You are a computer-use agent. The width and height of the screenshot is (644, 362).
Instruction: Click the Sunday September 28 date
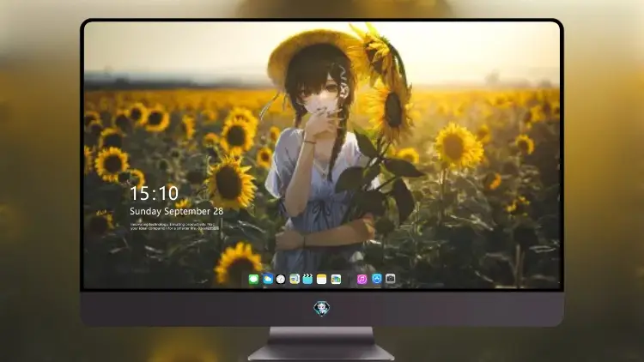[x=177, y=211]
